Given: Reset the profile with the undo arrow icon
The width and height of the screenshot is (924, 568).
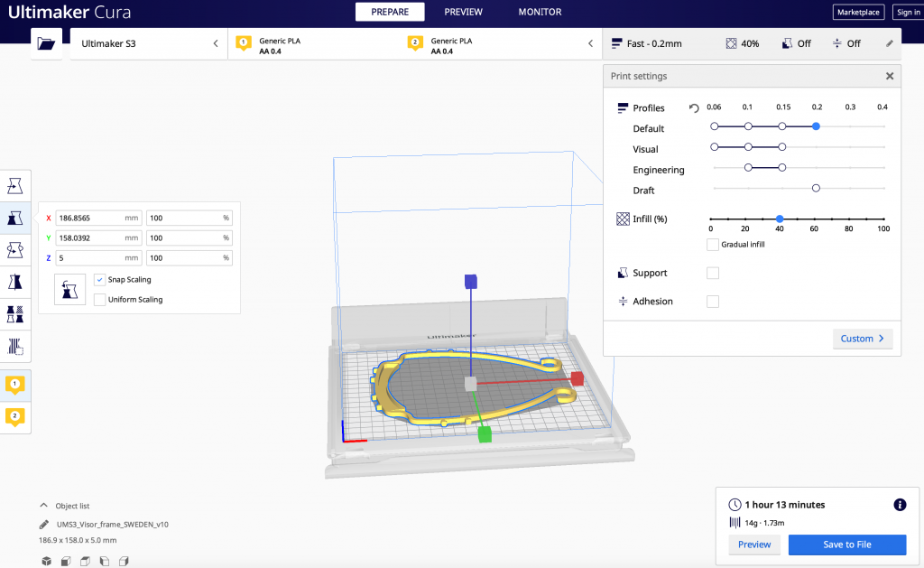Looking at the screenshot, I should [694, 108].
